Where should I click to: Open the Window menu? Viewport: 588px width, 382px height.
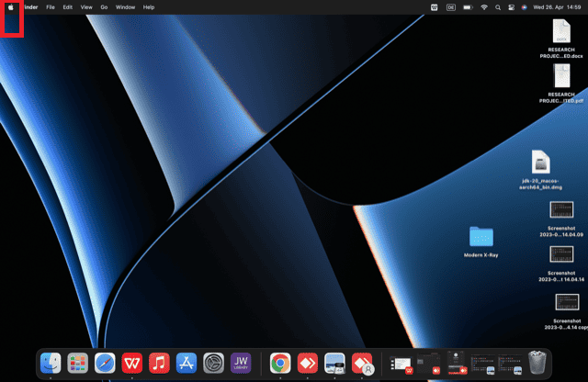coord(125,6)
